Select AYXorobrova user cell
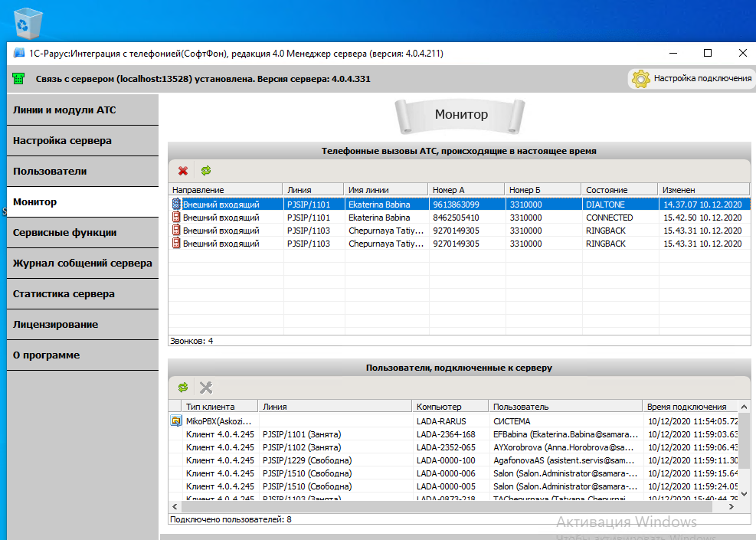This screenshot has width=756, height=540. tap(566, 447)
